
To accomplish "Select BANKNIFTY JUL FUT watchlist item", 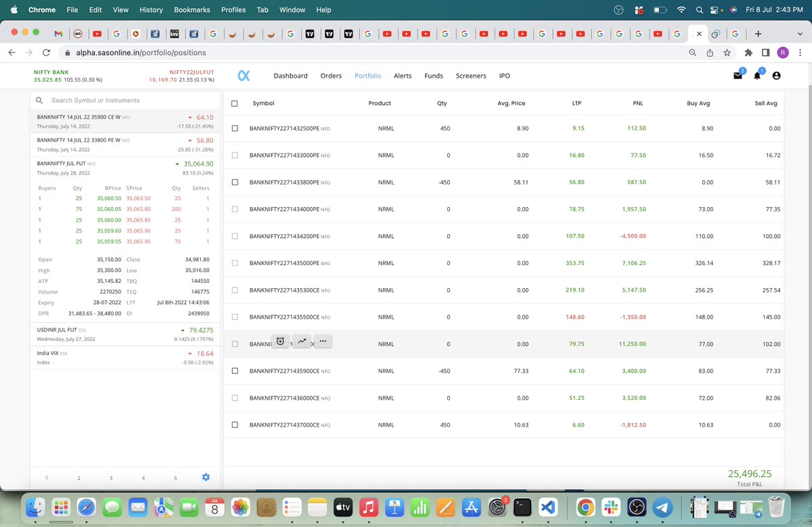I will [125, 168].
